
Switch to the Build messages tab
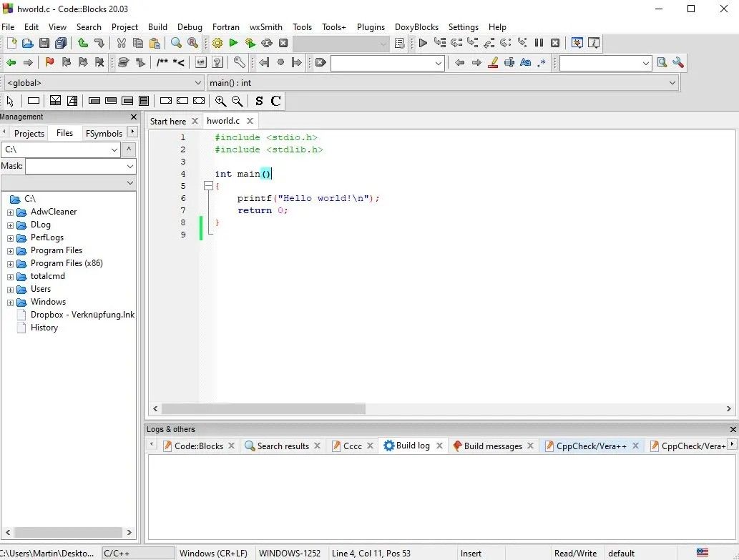click(x=492, y=446)
